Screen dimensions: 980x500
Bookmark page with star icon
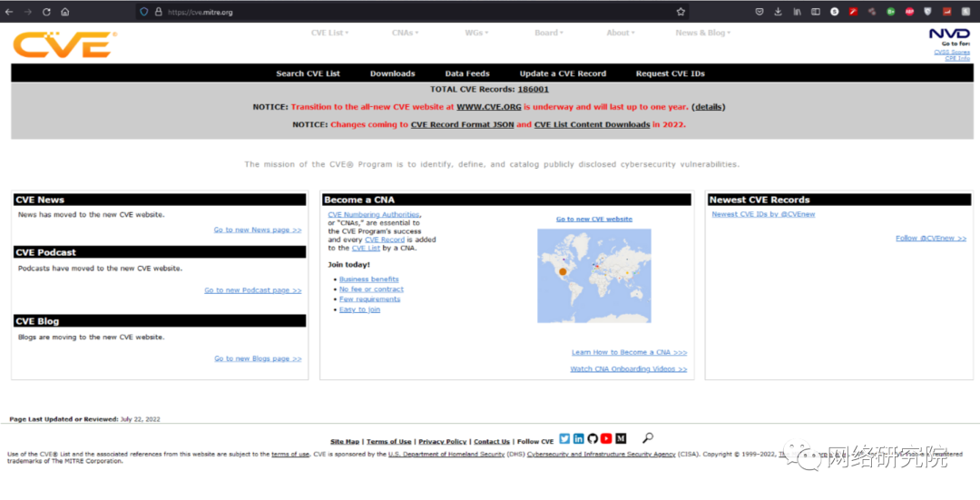click(x=681, y=12)
